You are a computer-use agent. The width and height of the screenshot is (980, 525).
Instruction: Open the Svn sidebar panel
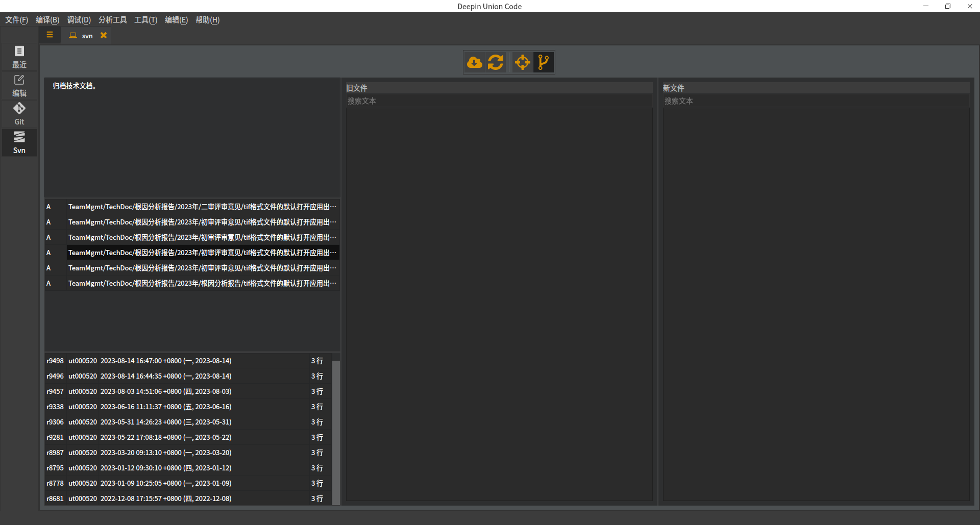click(x=19, y=142)
